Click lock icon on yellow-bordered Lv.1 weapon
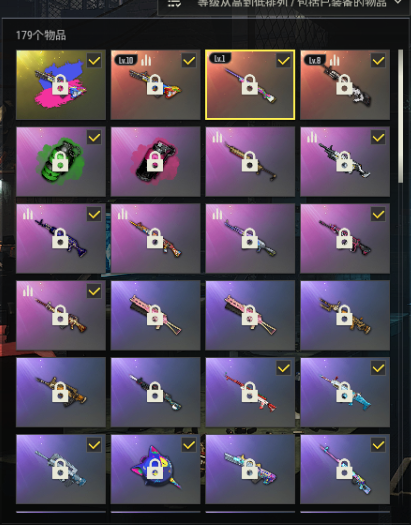411x525 pixels. click(x=250, y=85)
